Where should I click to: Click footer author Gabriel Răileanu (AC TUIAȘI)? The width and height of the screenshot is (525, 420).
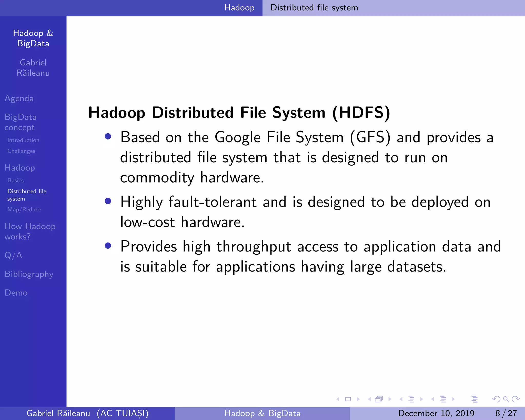88,413
